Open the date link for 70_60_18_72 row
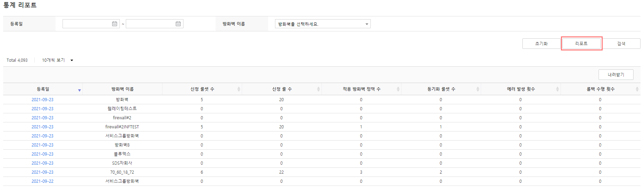Viewport: 644px width, 188px height. [x=43, y=172]
